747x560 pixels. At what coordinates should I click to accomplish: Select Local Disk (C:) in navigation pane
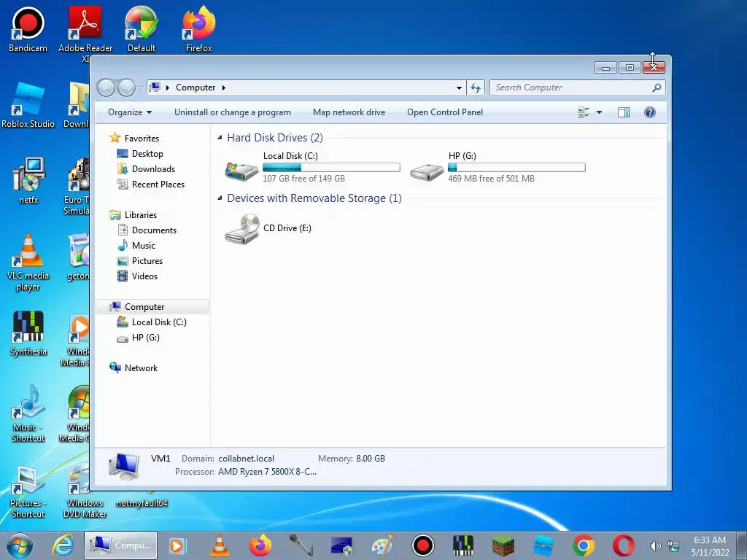tap(158, 322)
